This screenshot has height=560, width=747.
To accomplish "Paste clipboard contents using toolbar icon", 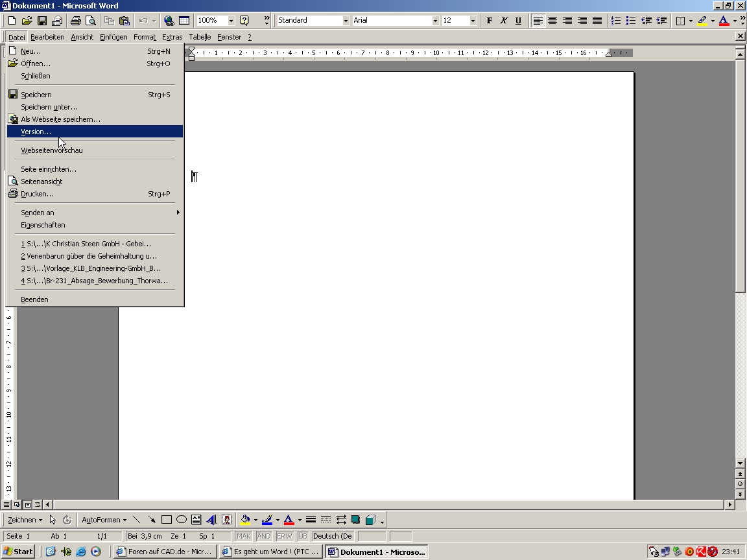I will coord(124,21).
